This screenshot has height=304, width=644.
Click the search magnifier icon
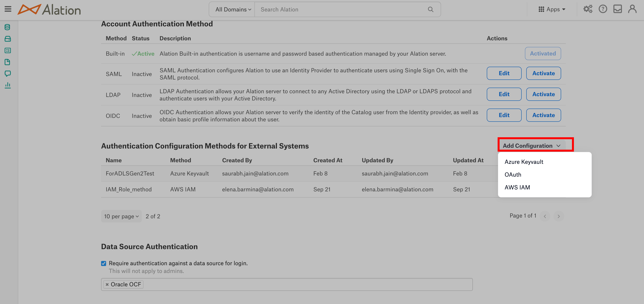(x=430, y=9)
